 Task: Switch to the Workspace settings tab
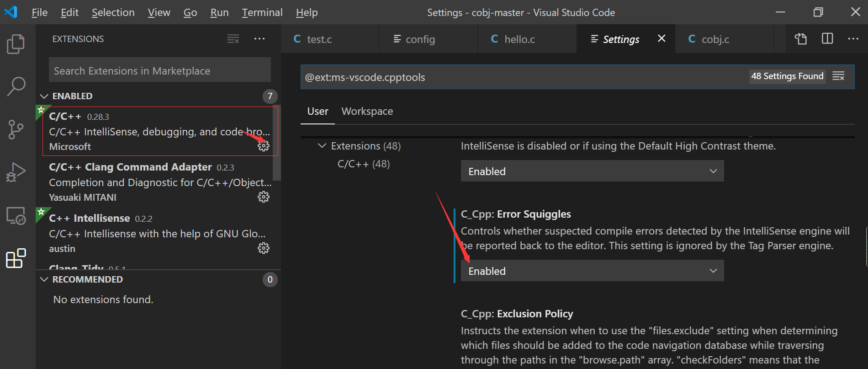pyautogui.click(x=367, y=111)
